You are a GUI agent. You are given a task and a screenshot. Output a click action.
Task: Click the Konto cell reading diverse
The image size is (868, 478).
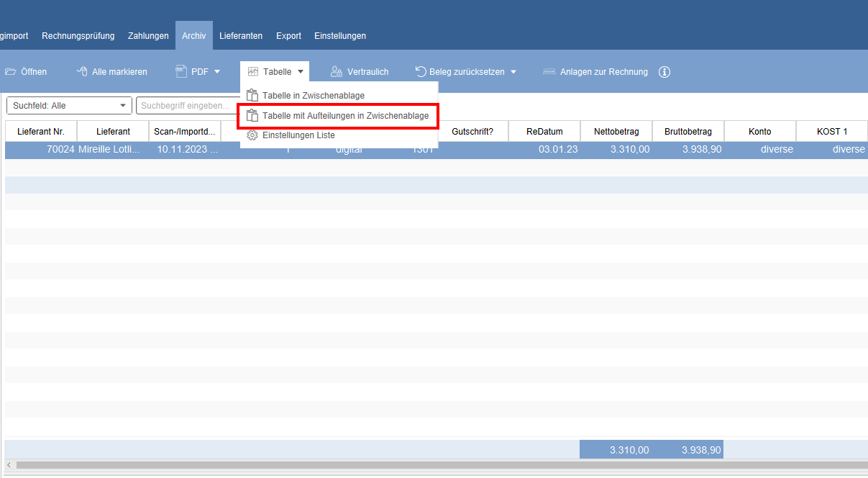(x=760, y=150)
